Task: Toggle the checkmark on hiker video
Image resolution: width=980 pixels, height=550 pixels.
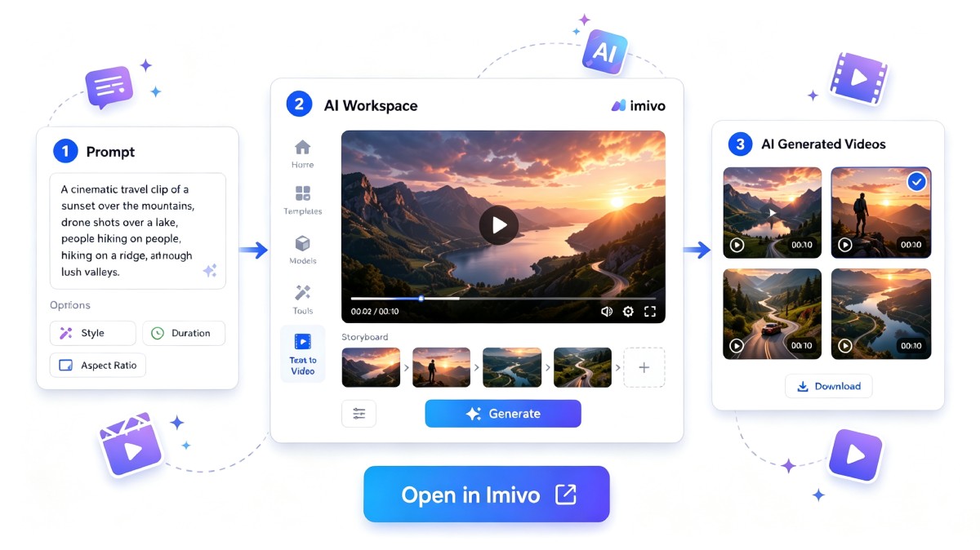Action: (x=916, y=182)
